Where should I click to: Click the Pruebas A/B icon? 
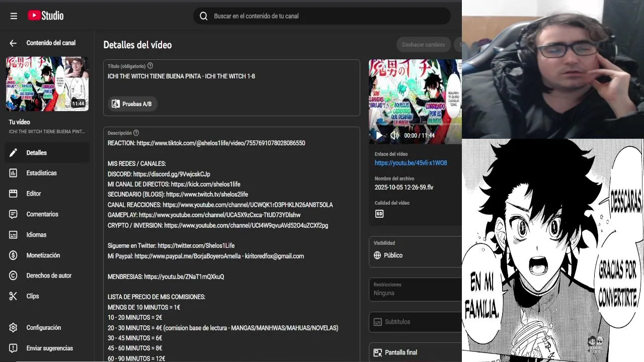(116, 104)
